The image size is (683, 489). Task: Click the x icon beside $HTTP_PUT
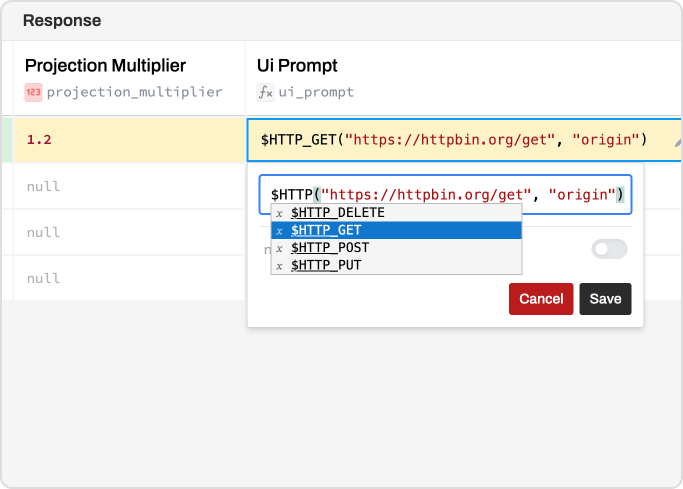(279, 266)
